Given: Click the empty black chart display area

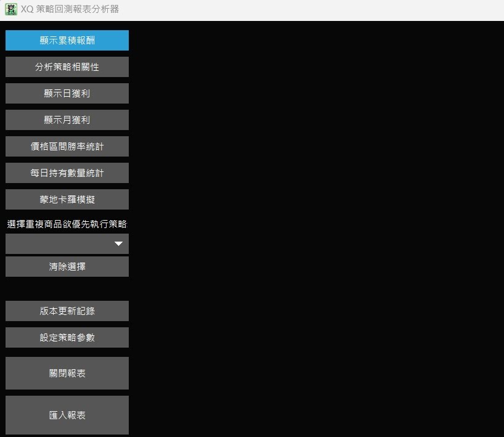Looking at the screenshot, I should click(x=314, y=228).
